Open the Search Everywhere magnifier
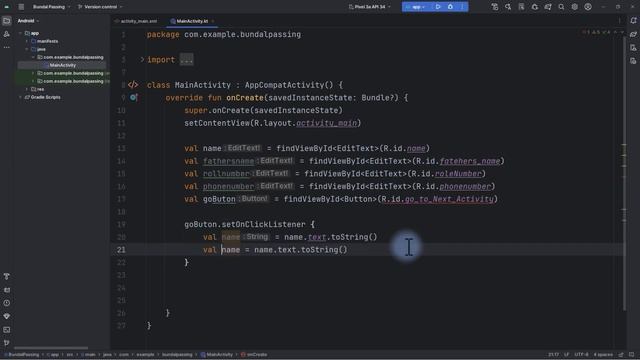The height and width of the screenshot is (360, 640). 561,7
